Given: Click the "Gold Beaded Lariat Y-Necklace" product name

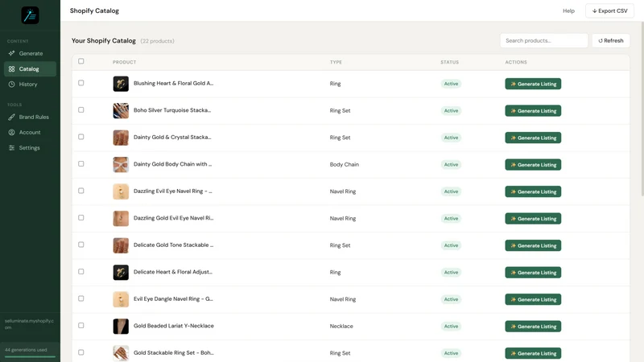Looking at the screenshot, I should pos(173,326).
